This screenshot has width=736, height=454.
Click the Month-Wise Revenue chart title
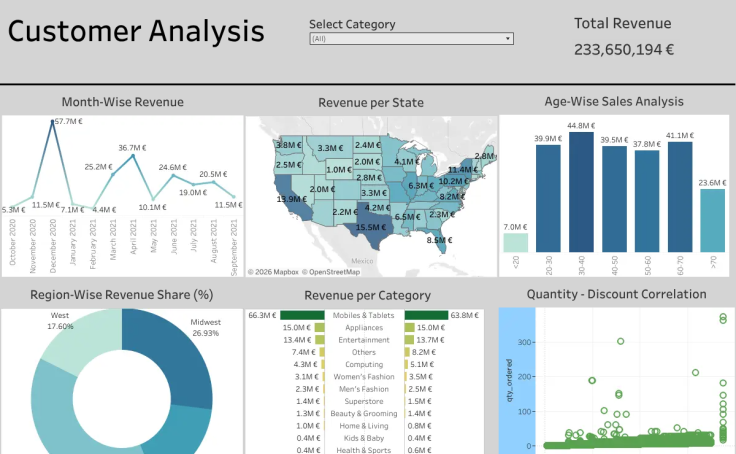click(x=123, y=102)
